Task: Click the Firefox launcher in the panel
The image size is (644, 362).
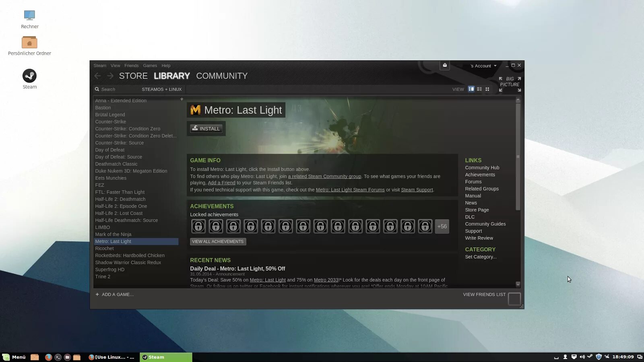Action: click(48, 357)
